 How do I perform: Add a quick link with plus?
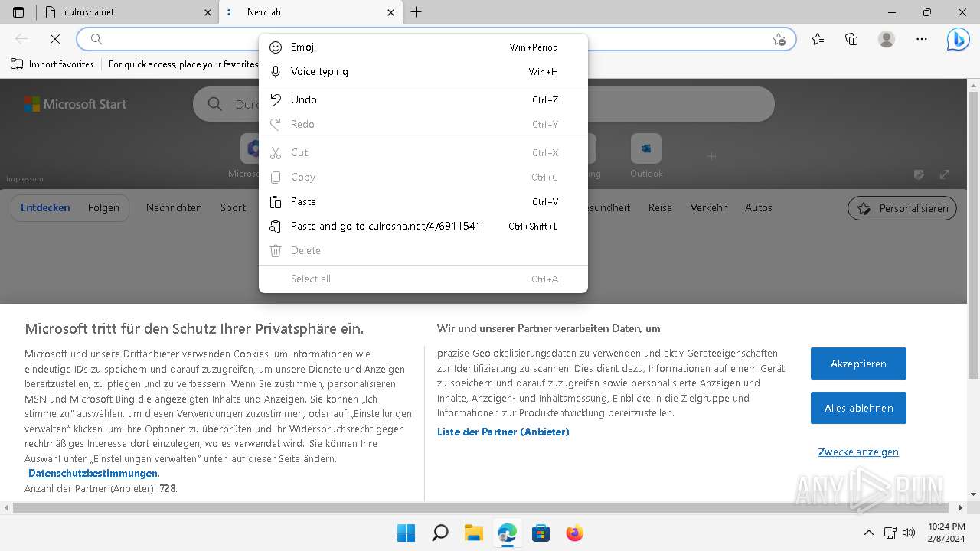(x=711, y=156)
